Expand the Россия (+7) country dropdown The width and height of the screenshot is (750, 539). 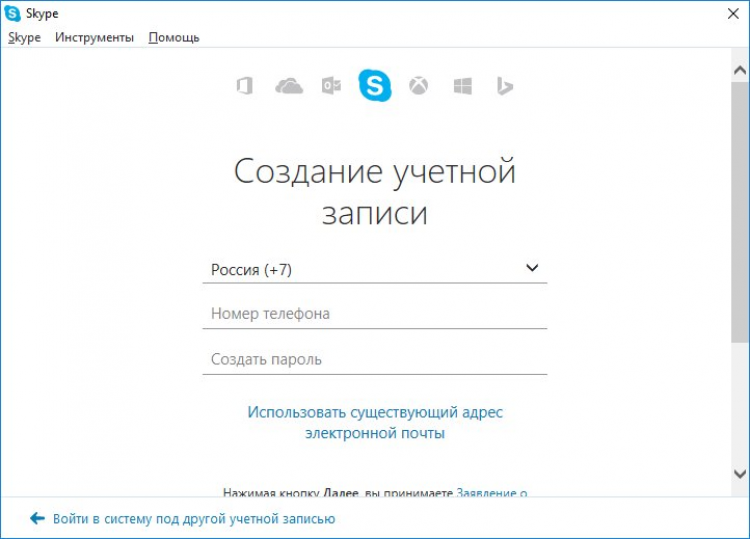375,269
